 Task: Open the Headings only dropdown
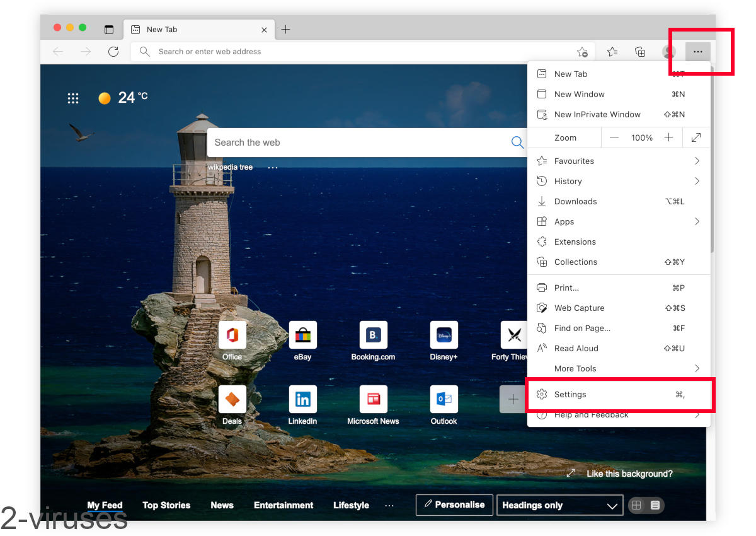pyautogui.click(x=559, y=505)
